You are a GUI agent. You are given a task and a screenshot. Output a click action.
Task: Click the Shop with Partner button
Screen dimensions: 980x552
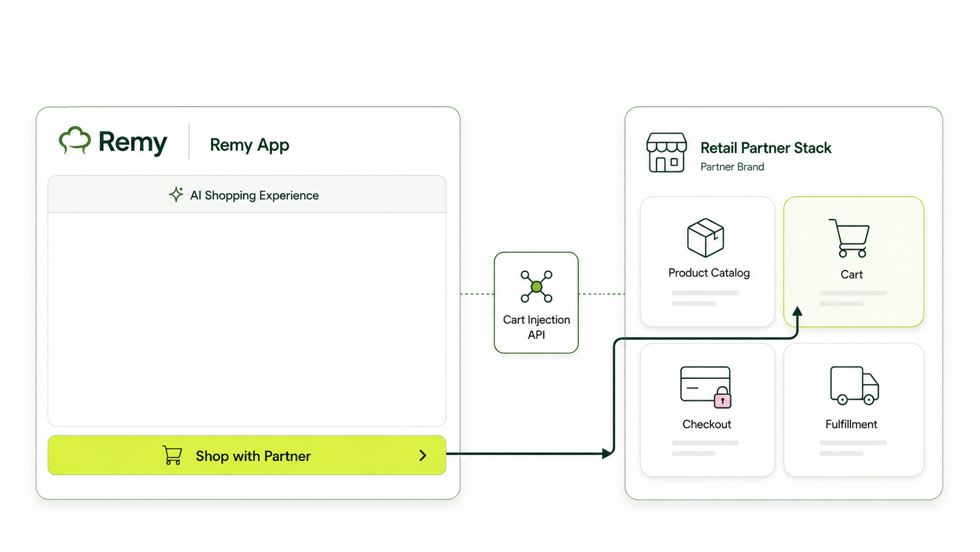click(x=247, y=455)
